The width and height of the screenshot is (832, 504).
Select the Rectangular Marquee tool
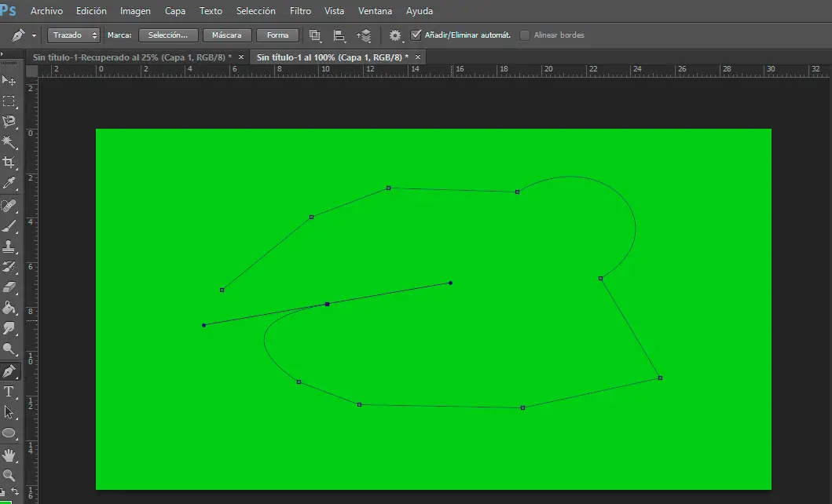point(9,101)
